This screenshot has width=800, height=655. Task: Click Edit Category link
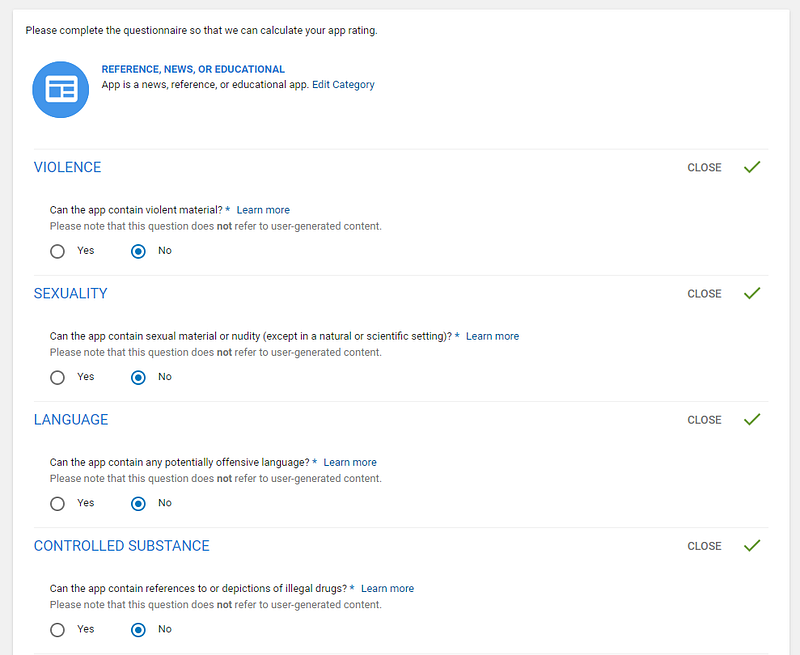pos(344,84)
